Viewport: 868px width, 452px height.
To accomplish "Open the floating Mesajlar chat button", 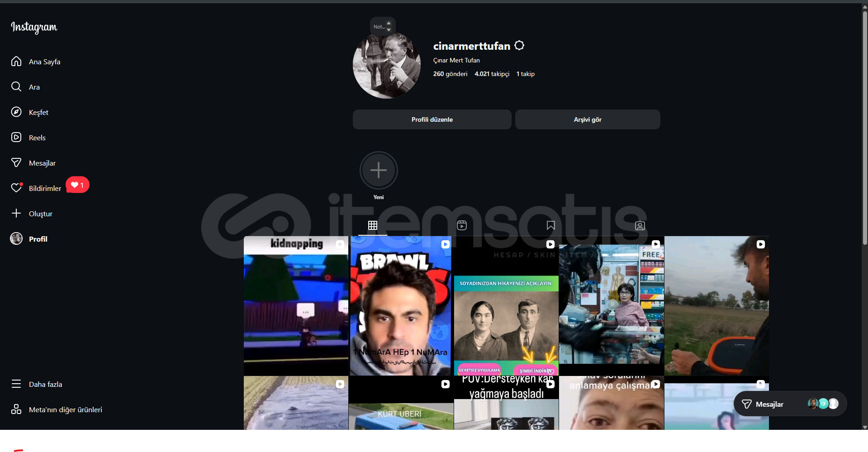I will coord(790,404).
